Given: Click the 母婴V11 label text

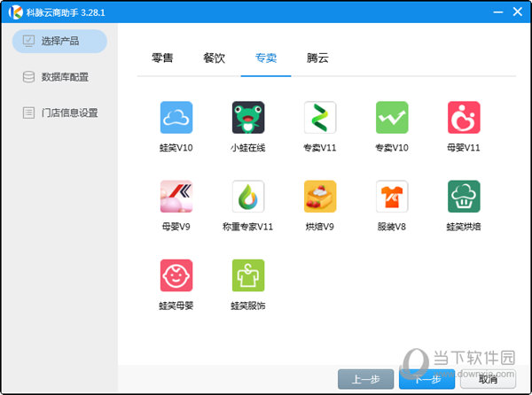Looking at the screenshot, I should 464,148.
